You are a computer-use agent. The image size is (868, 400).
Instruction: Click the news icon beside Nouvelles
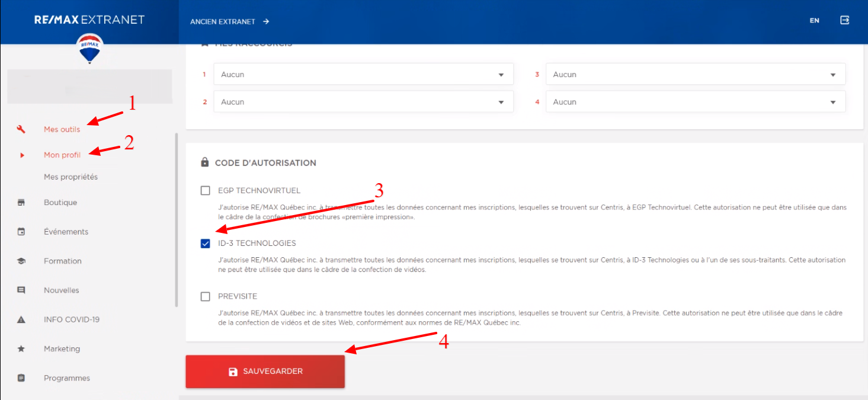(21, 290)
